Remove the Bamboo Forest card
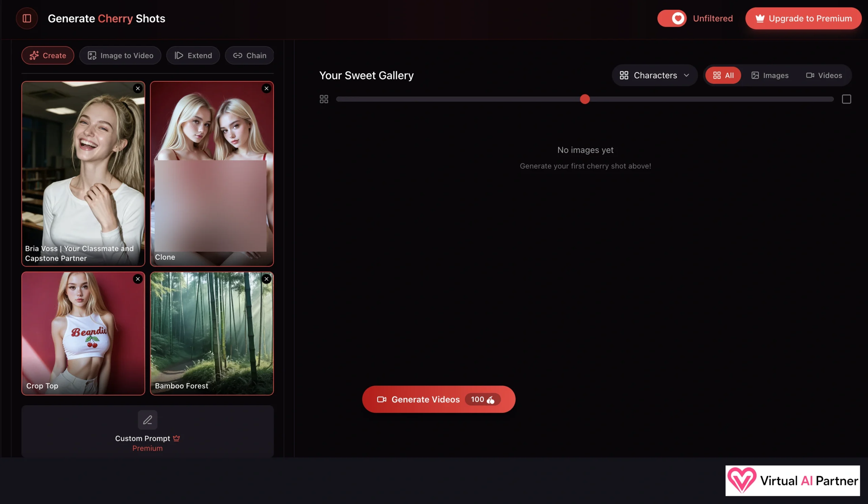Image resolution: width=868 pixels, height=504 pixels. coord(266,279)
